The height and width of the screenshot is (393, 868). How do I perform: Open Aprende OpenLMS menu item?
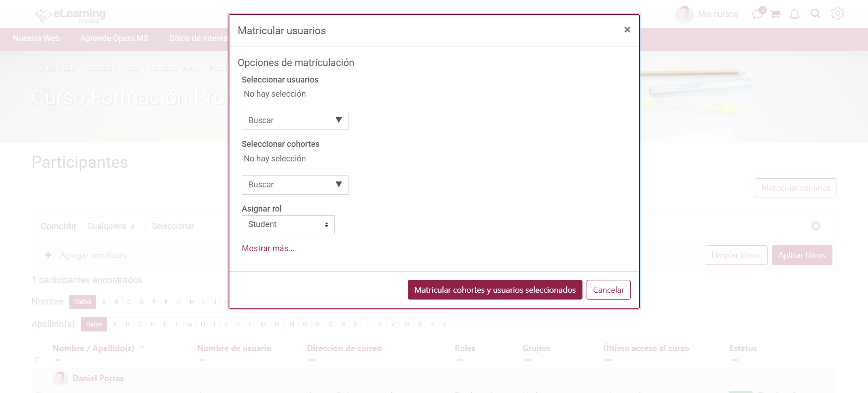(x=114, y=38)
